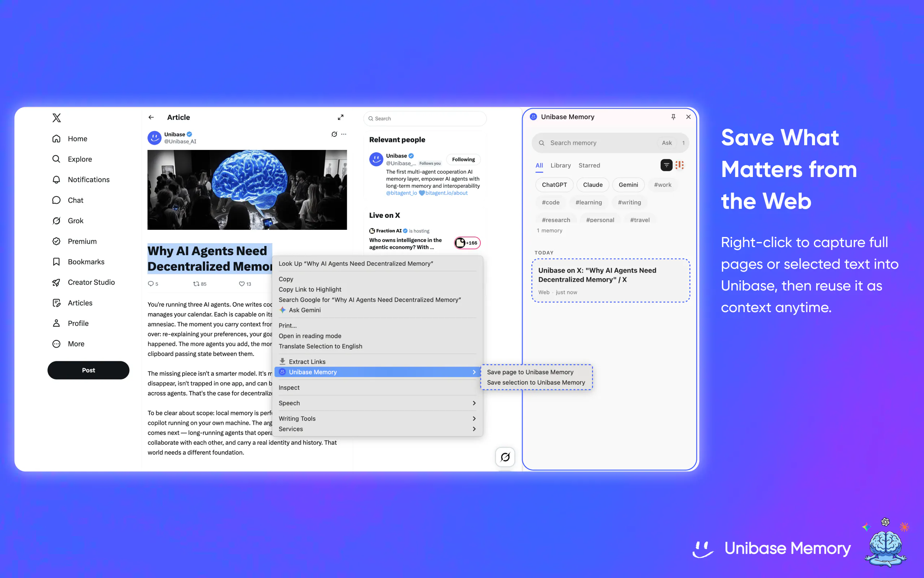Click the magnifier icon in Search memory
Screen dimensions: 924x578
(541, 143)
